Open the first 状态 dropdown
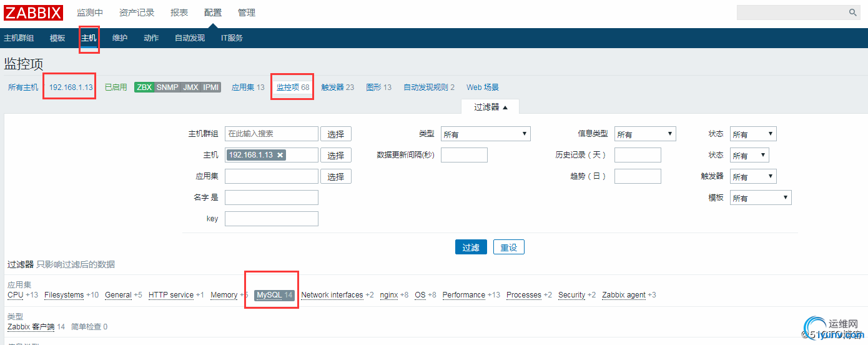This screenshot has width=868, height=345. pos(753,134)
